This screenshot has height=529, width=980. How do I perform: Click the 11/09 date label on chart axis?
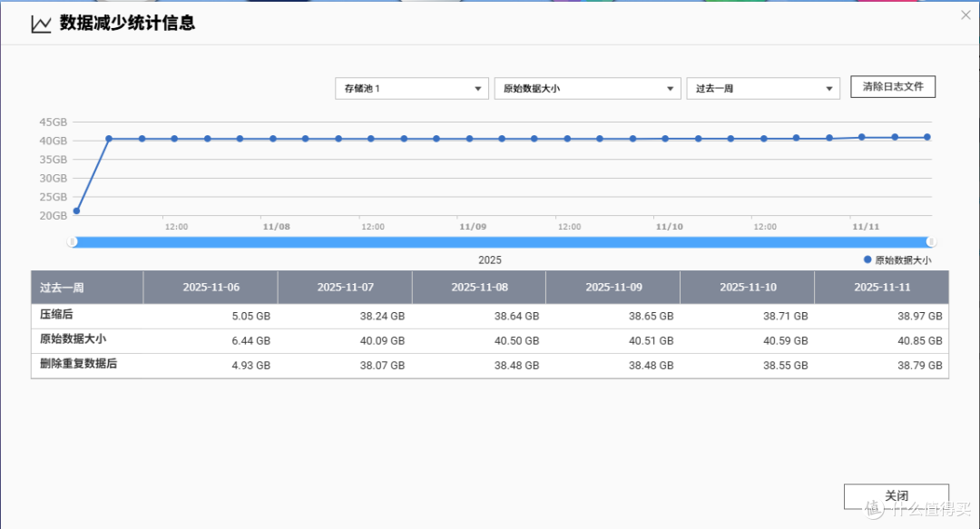pyautogui.click(x=473, y=226)
